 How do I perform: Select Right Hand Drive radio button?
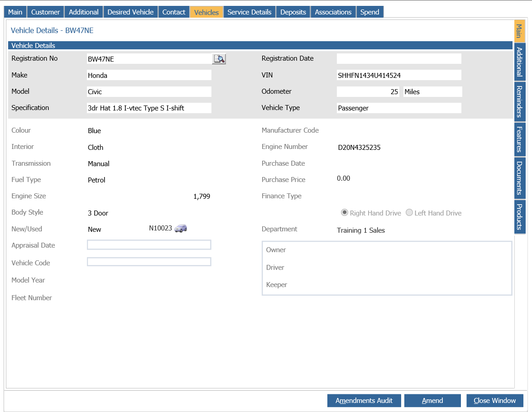(345, 212)
